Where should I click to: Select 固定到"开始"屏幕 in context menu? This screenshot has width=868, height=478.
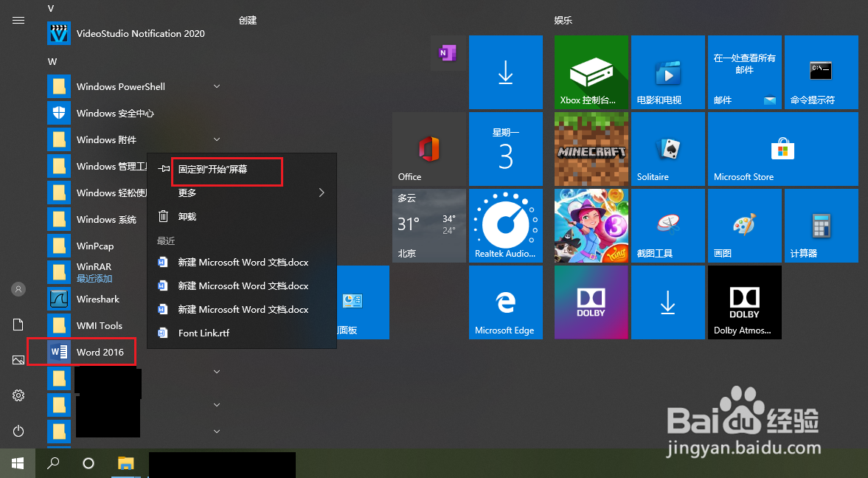click(x=242, y=170)
